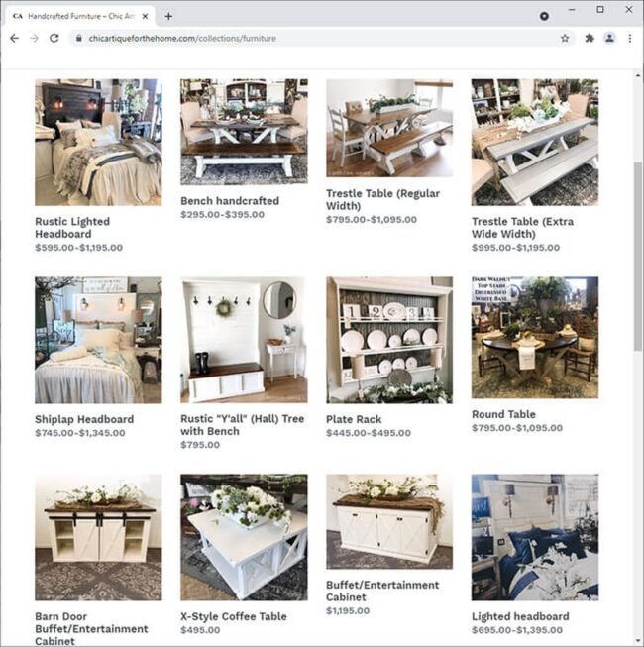Open the Lighted headboard product link
Image resolution: width=644 pixels, height=647 pixels.
(520, 616)
